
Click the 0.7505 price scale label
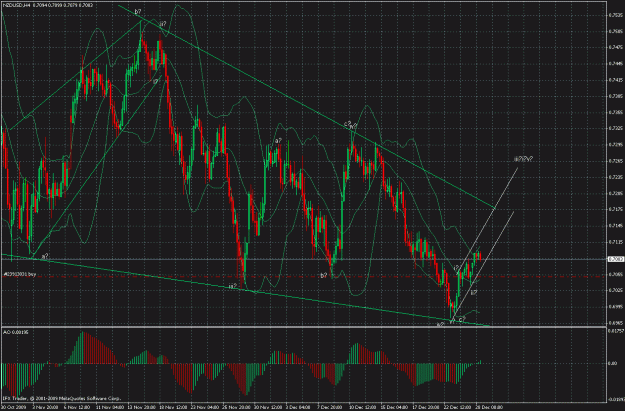(615, 31)
